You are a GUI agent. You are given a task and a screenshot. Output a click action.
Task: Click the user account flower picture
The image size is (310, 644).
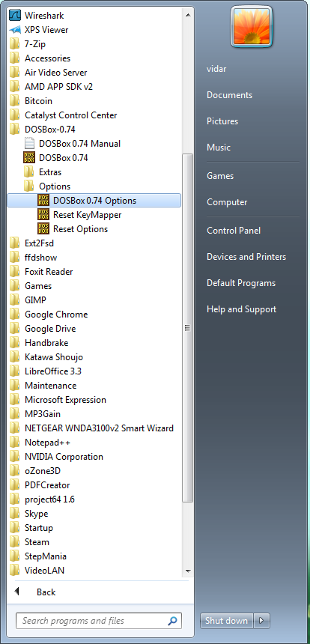pyautogui.click(x=252, y=27)
